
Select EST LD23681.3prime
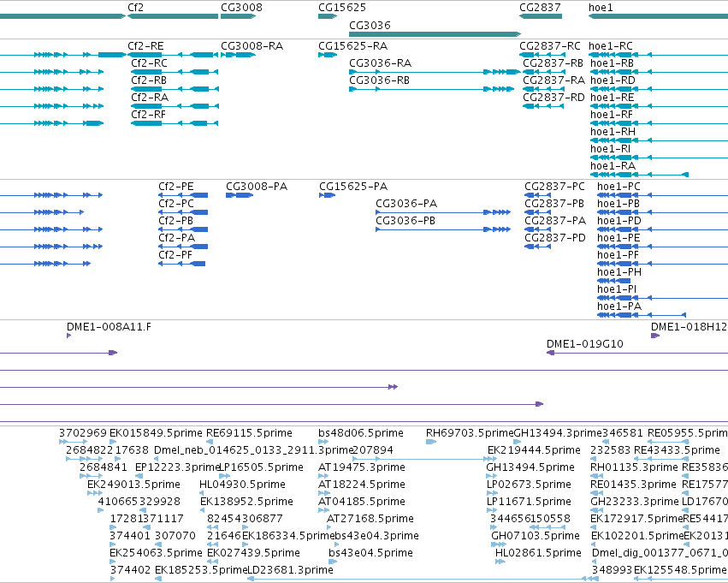point(290,570)
